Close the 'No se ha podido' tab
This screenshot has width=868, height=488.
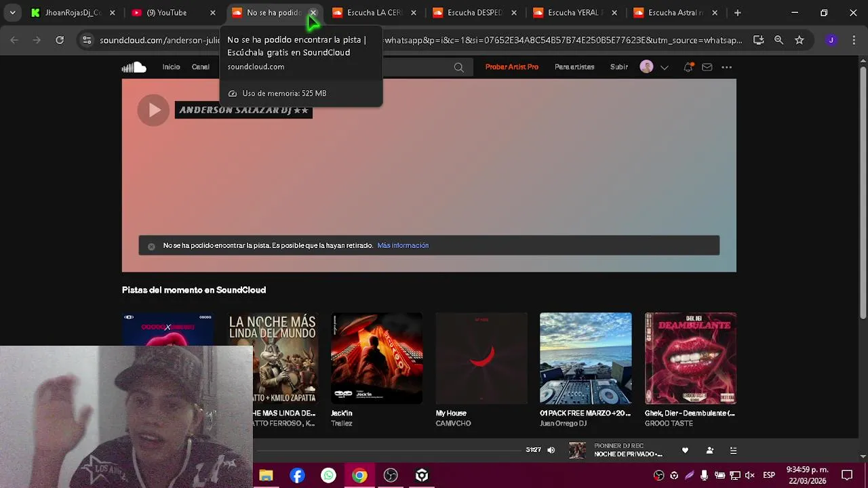point(313,12)
